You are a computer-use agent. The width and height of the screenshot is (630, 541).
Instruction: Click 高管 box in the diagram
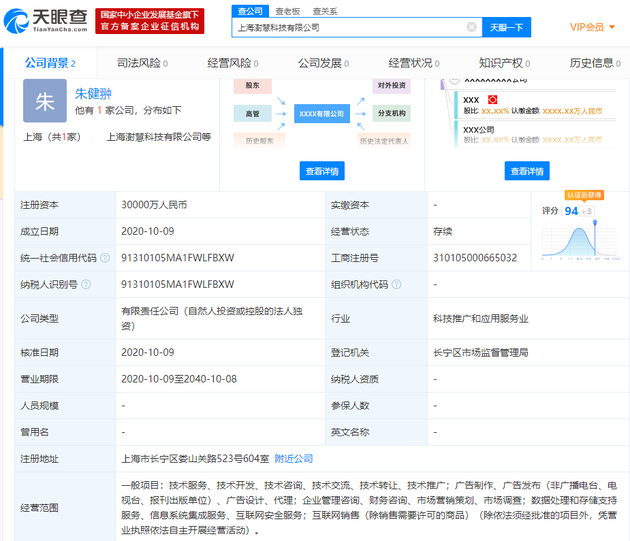(252, 114)
